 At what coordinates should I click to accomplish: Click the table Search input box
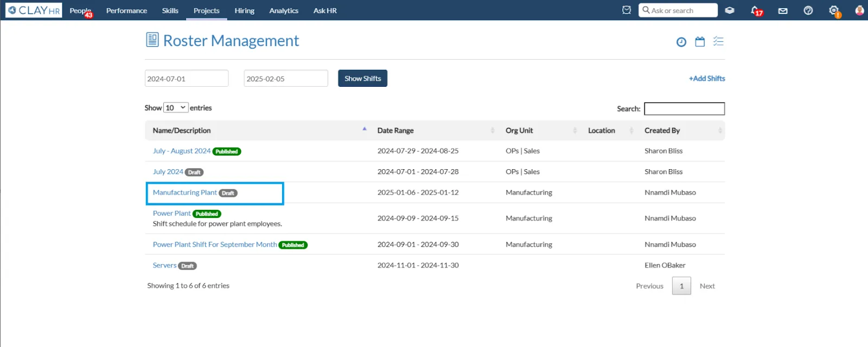(x=684, y=108)
